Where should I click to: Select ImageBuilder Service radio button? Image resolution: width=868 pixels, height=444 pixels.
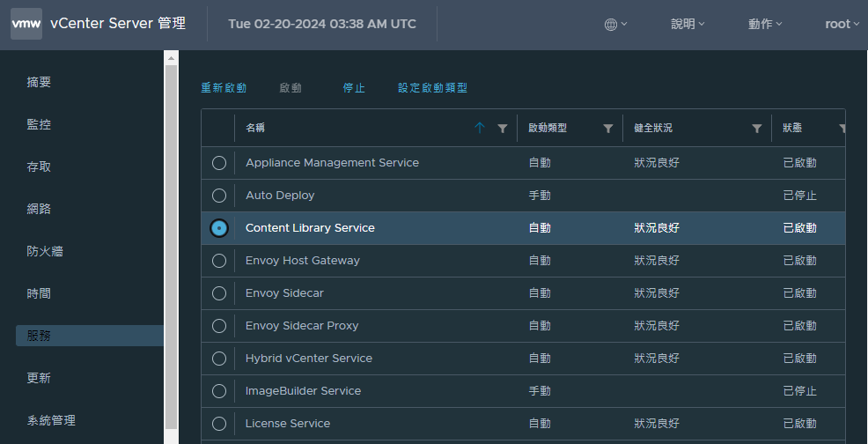(x=219, y=391)
